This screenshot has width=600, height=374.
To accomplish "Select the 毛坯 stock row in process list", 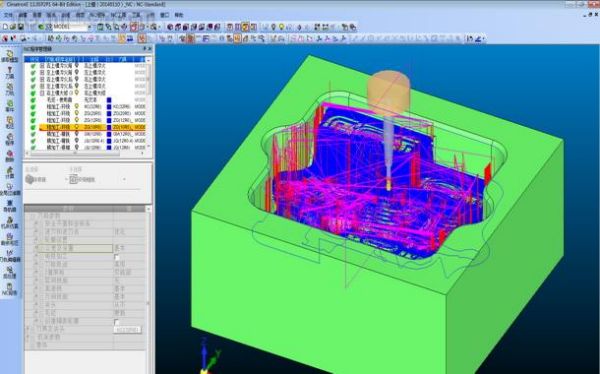I will click(85, 100).
